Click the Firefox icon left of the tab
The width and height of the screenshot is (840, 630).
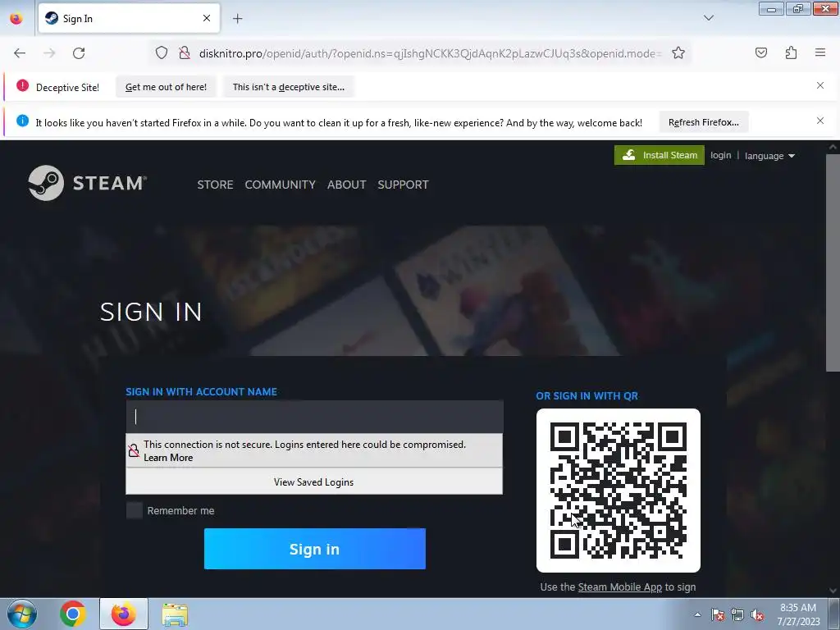(x=16, y=18)
